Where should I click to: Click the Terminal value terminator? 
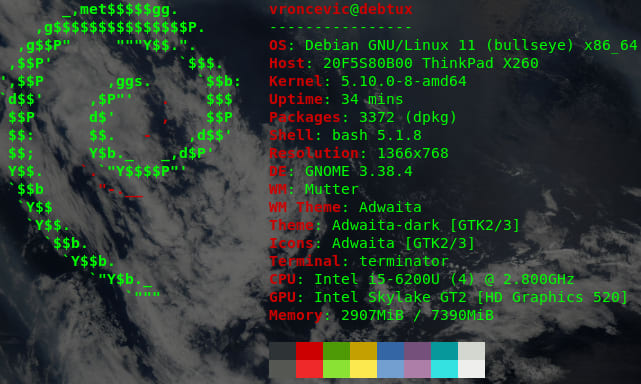click(403, 261)
